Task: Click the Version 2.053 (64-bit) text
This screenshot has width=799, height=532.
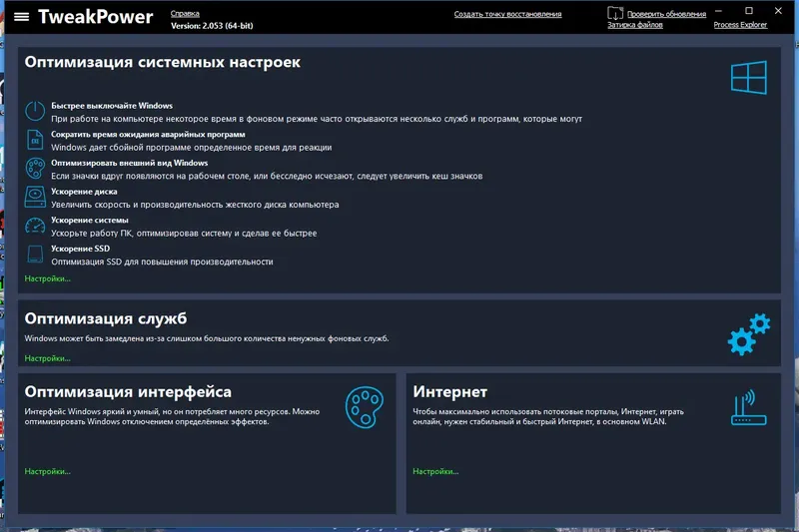Action: tap(212, 26)
